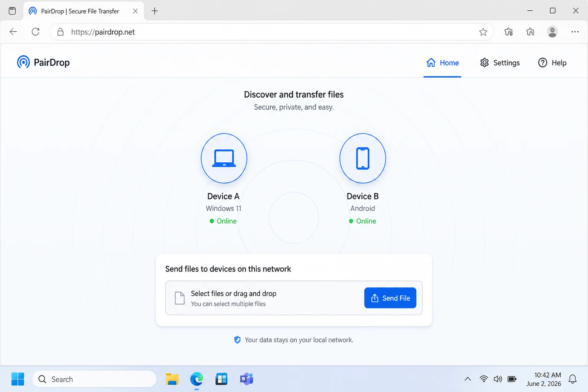Click the shield icon by the privacy note

coord(237,340)
